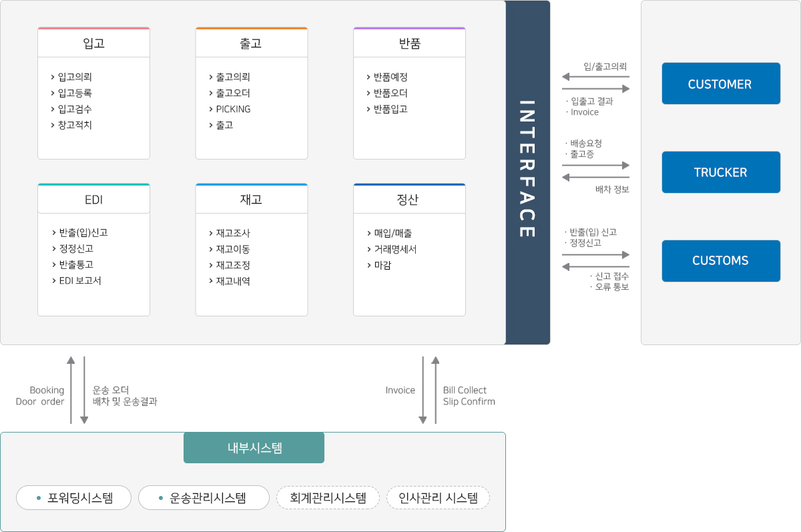Select the EDI panel header
Image resolution: width=801 pixels, height=532 pixels.
[93, 200]
